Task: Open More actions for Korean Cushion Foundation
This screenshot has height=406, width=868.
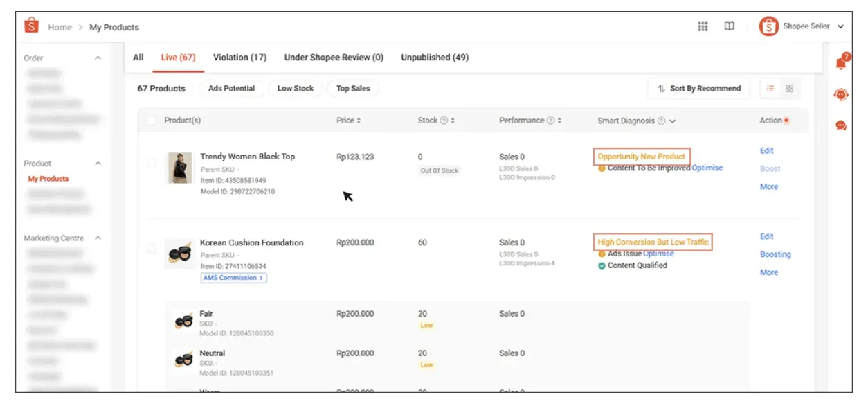Action: click(769, 272)
